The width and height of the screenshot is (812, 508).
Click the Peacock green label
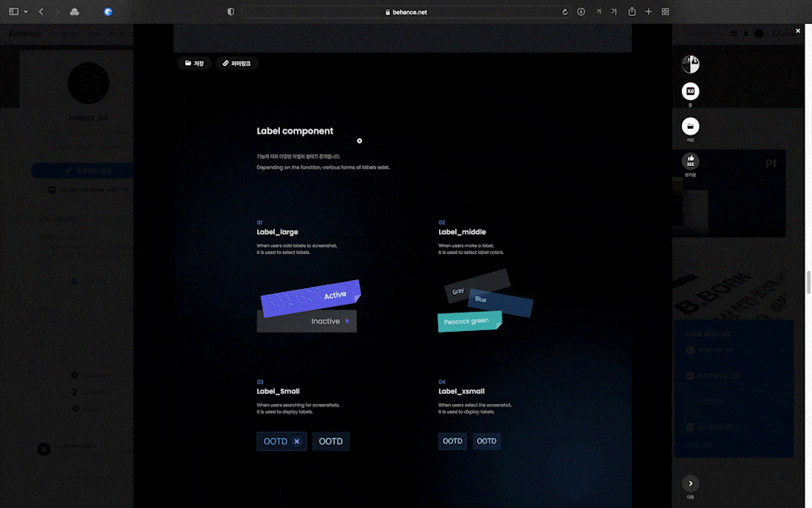coord(469,322)
